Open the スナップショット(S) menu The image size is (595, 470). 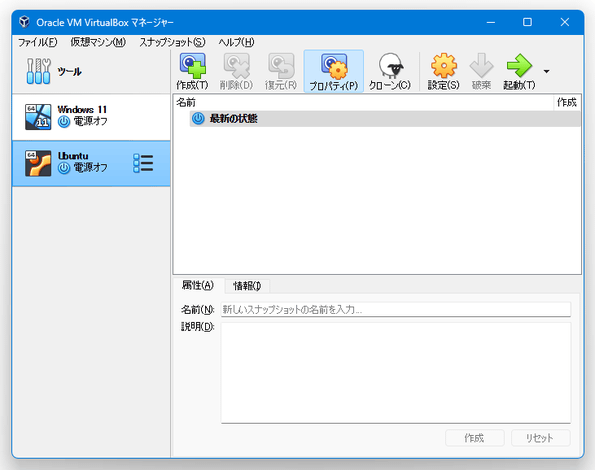click(x=172, y=42)
